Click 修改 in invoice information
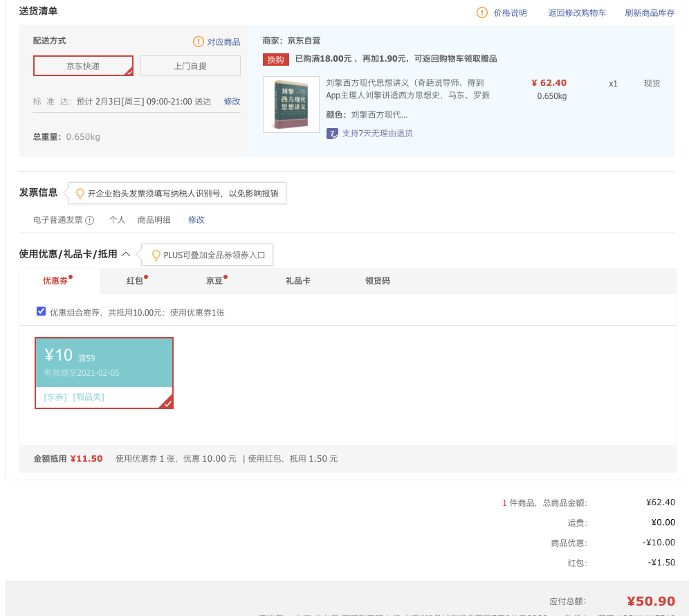Screen dimensions: 689x616 point(196,219)
